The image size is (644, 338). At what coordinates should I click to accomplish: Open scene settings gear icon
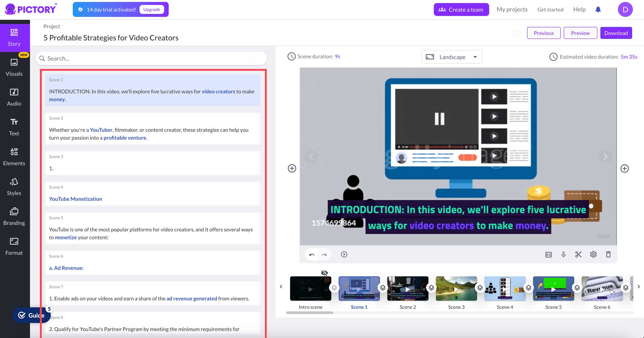pyautogui.click(x=593, y=254)
